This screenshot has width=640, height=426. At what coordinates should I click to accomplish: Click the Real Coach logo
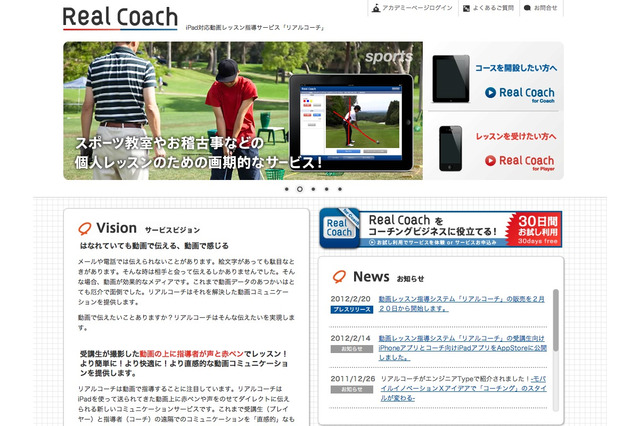(119, 18)
